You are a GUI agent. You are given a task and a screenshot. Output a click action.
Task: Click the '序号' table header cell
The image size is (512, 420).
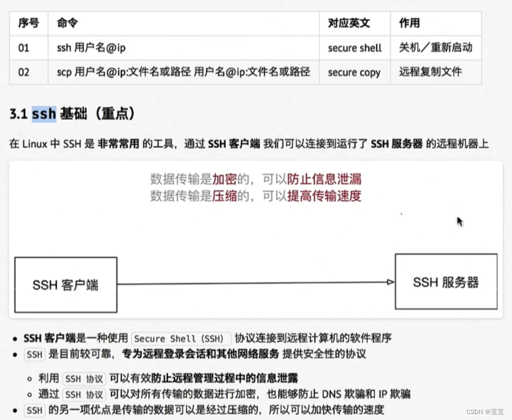(29, 23)
